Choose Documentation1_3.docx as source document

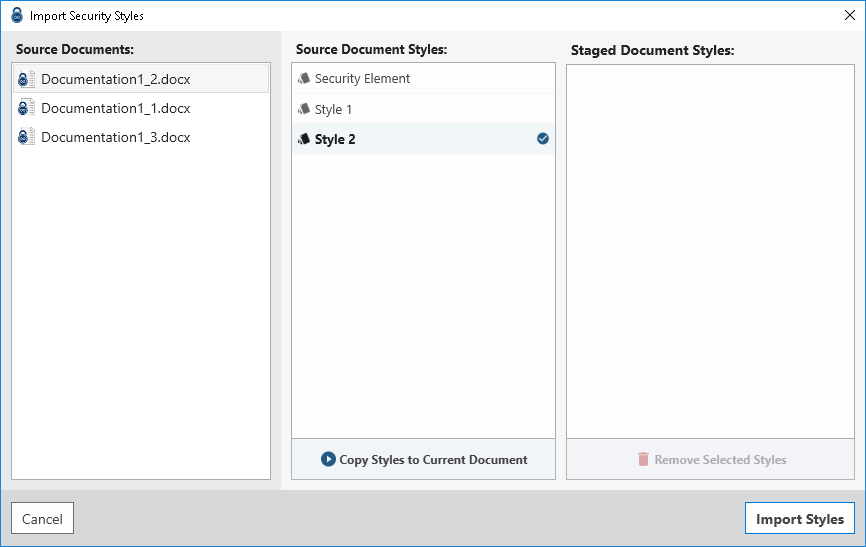coord(115,137)
